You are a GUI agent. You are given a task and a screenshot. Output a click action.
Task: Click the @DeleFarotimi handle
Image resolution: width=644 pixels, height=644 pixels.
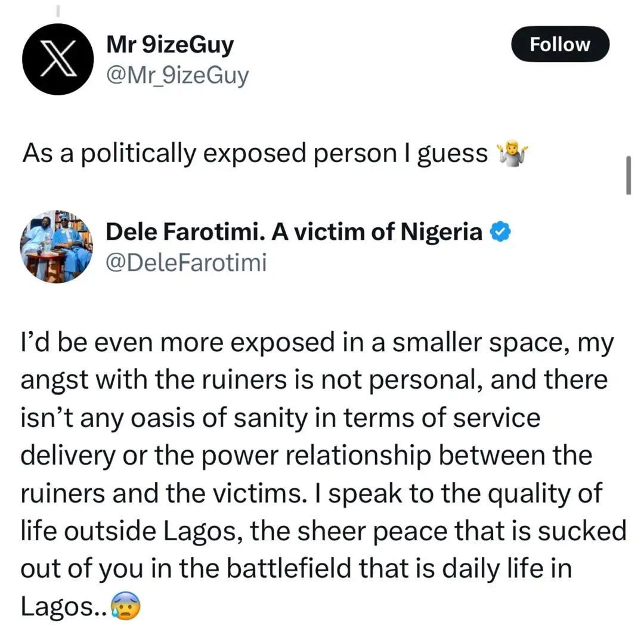tap(185, 262)
